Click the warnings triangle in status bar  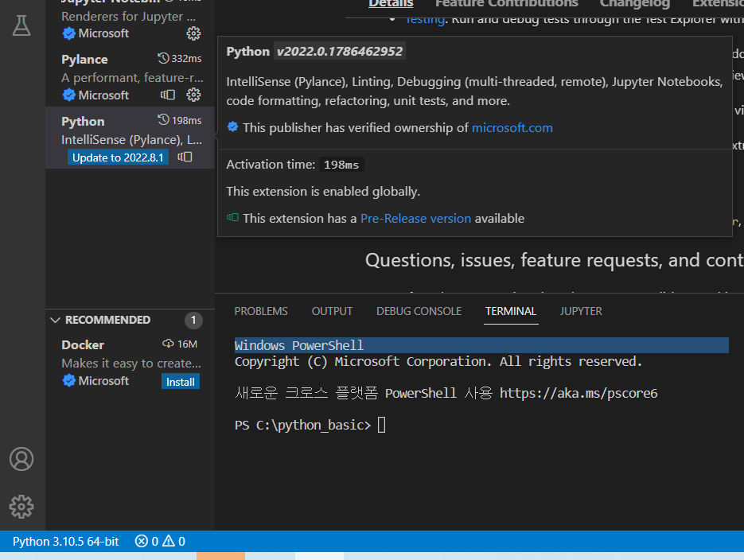point(169,541)
